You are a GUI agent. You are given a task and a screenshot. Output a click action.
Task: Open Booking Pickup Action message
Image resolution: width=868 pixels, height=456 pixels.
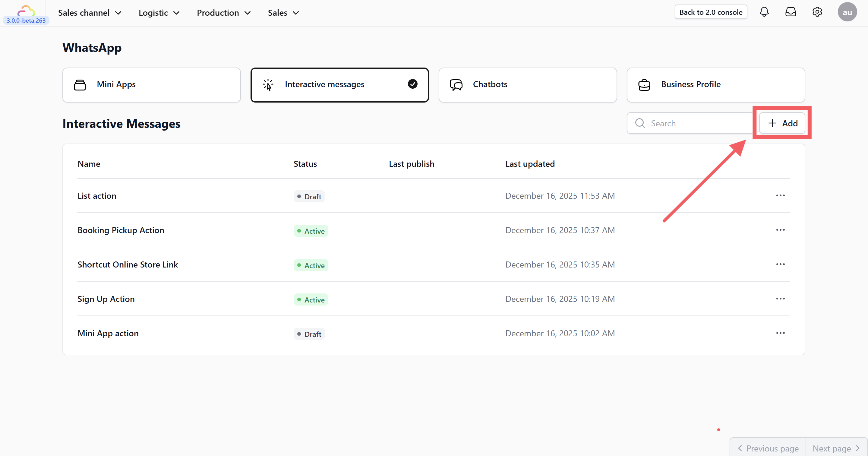point(121,230)
